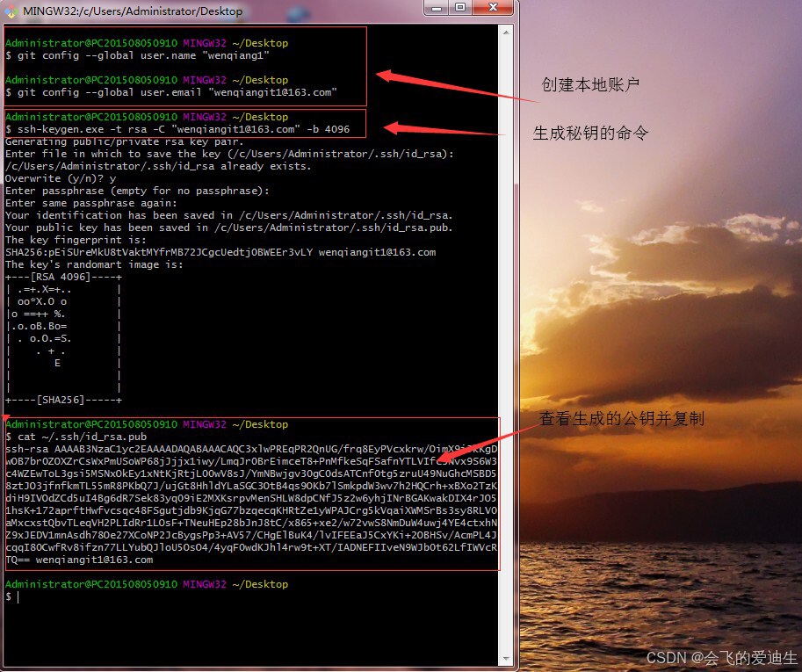Click the 'Enter same passphrase again:' line
The image size is (802, 672).
(90, 203)
